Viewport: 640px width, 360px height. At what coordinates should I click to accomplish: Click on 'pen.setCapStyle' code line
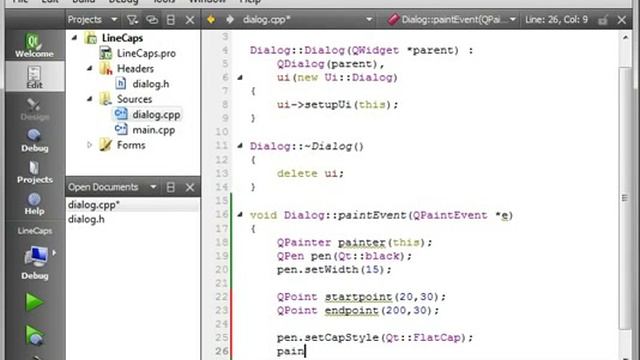coord(375,338)
